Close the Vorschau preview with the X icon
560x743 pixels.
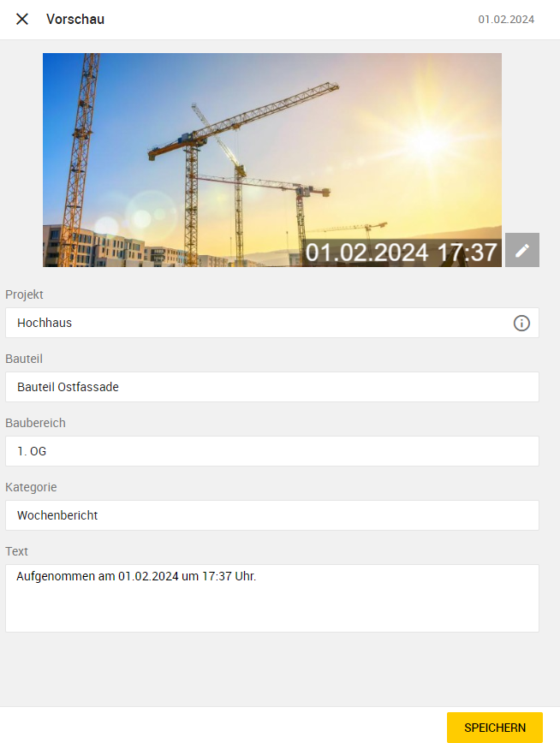pyautogui.click(x=21, y=20)
